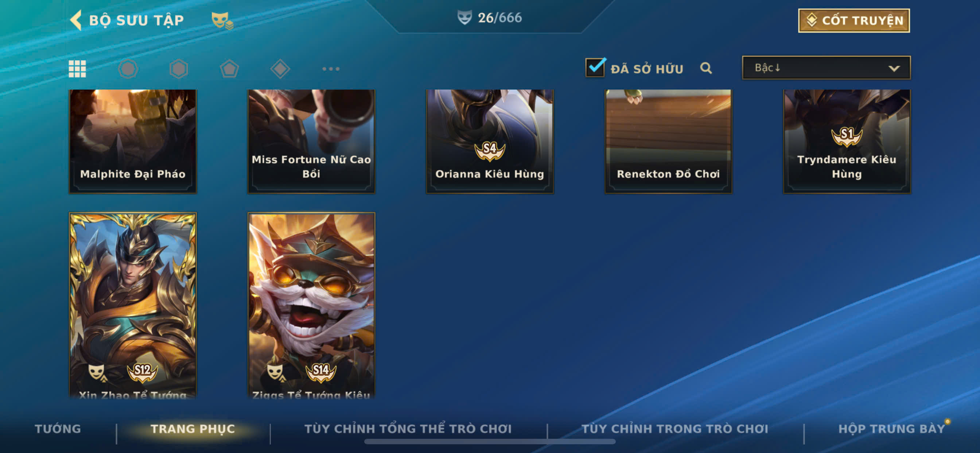Show more rarity filters via three dots
The image size is (980, 453).
(x=331, y=69)
